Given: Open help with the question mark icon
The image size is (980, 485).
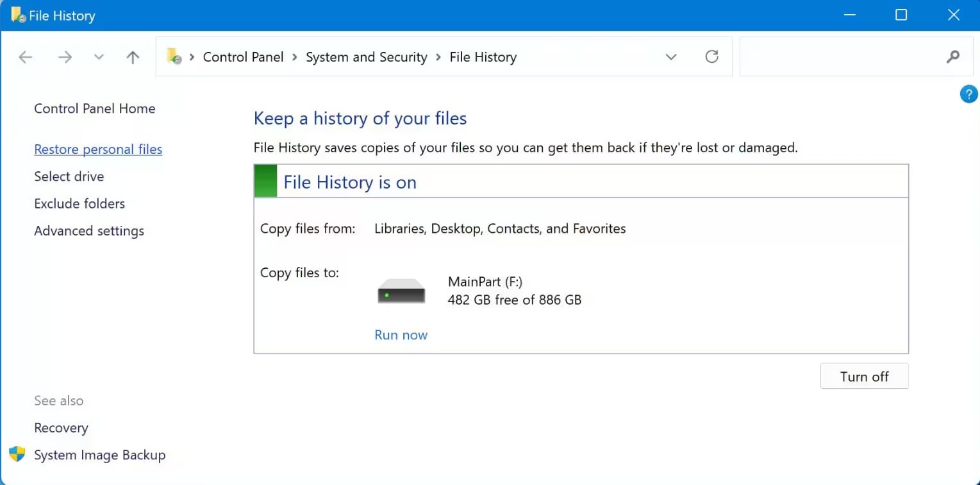Looking at the screenshot, I should (968, 95).
